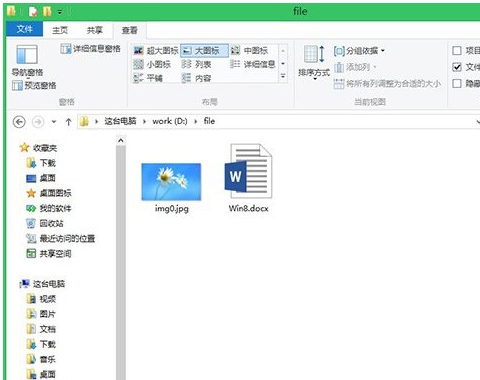The width and height of the screenshot is (480, 380).
Task: Open 下载 under 这台电脑 tree
Action: coord(41,344)
